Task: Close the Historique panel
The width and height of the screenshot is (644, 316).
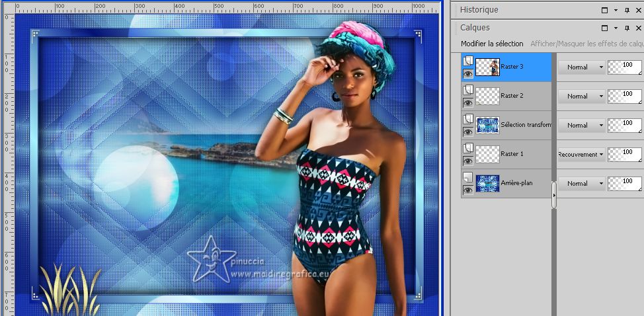Action: click(x=639, y=11)
